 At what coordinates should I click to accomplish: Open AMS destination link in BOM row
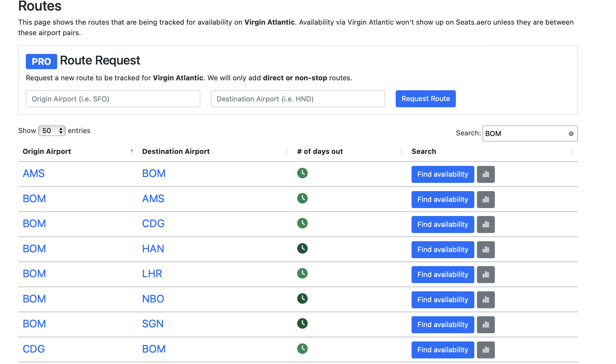click(x=153, y=199)
